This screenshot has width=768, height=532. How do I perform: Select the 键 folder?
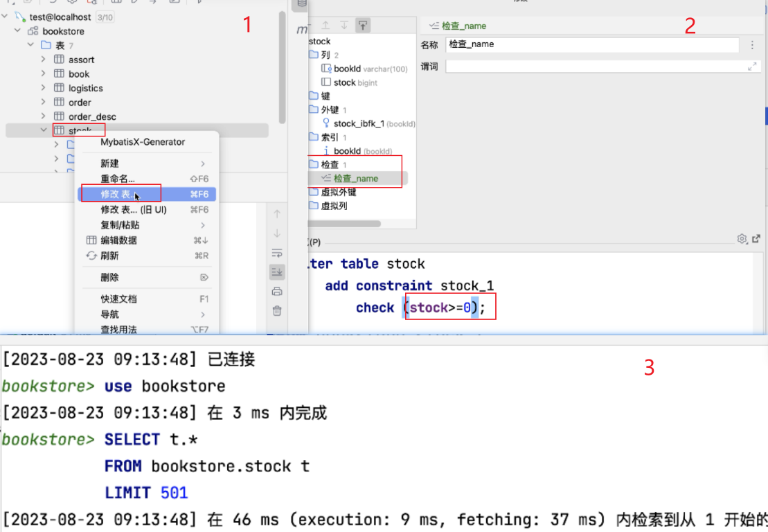coord(320,96)
